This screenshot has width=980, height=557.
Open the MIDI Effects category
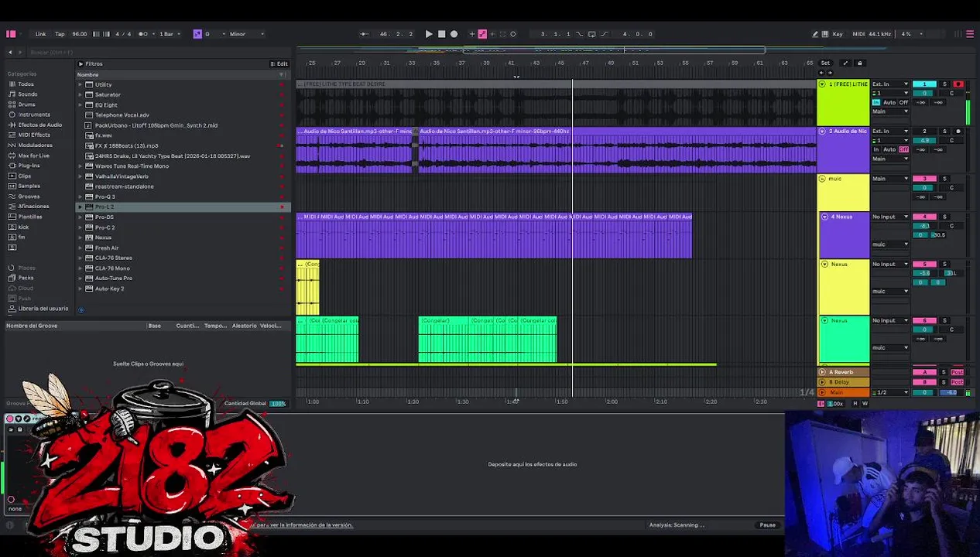tap(34, 135)
